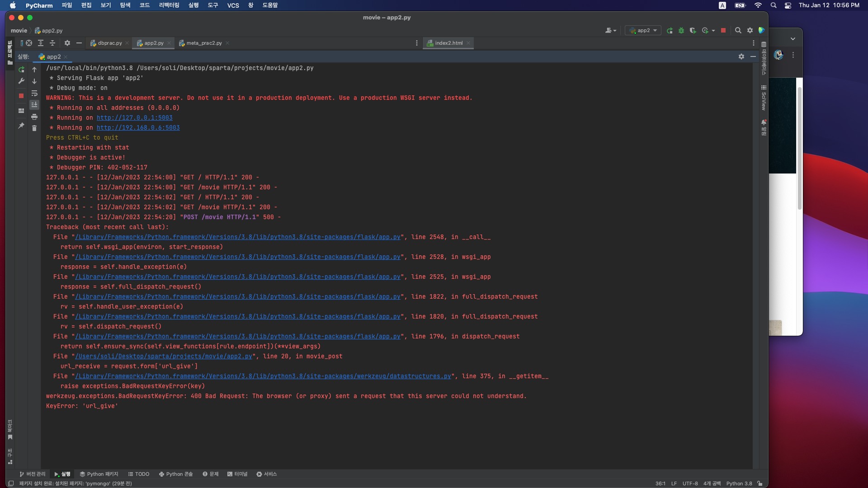This screenshot has width=868, height=488.
Task: Rerun app2 from the run panel
Action: (x=21, y=70)
